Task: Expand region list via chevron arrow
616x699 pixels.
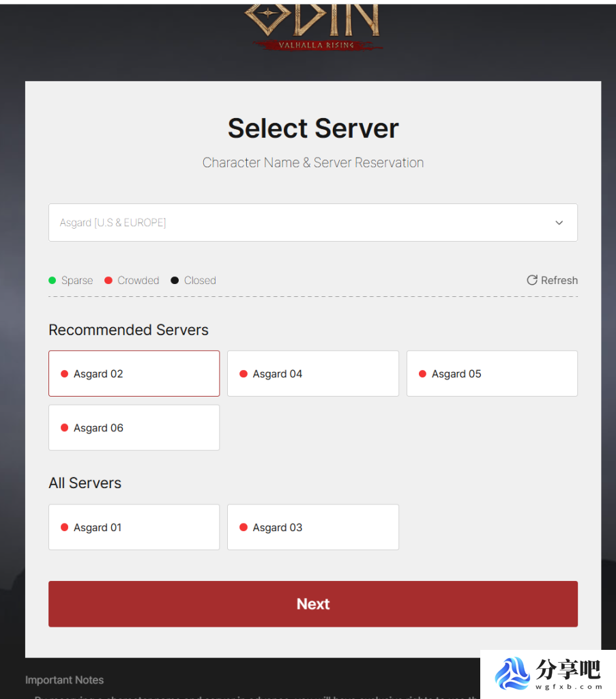Action: pos(559,223)
